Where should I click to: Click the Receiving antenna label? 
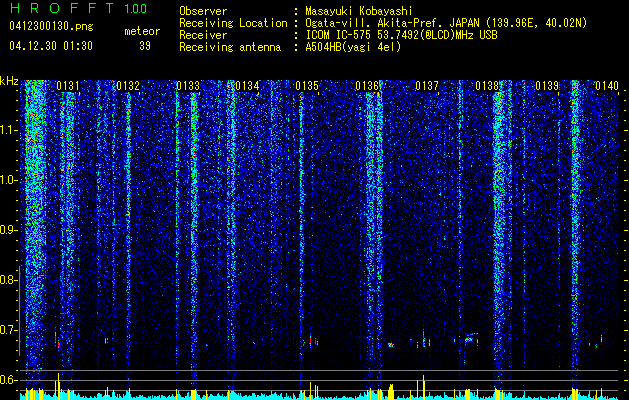click(230, 47)
